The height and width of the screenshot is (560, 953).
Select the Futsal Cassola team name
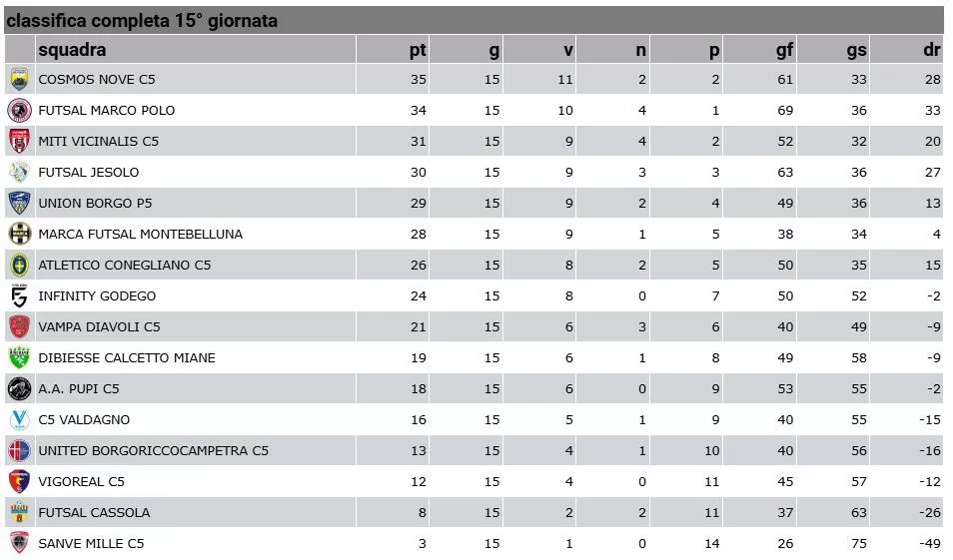click(94, 513)
